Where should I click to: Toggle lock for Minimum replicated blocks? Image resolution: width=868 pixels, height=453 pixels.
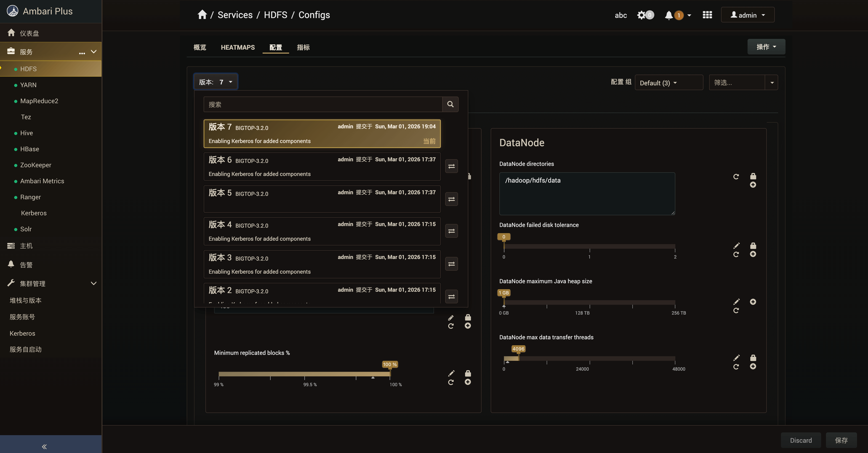(x=468, y=373)
